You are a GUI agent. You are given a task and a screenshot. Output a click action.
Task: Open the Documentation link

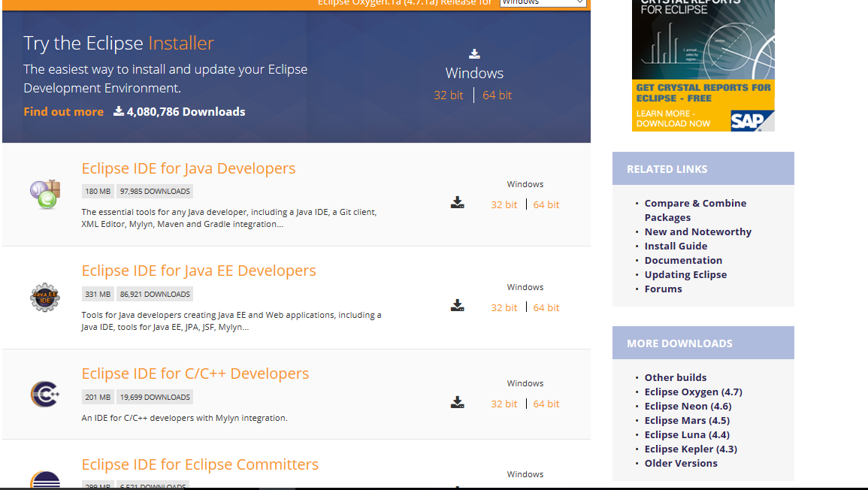click(x=683, y=261)
